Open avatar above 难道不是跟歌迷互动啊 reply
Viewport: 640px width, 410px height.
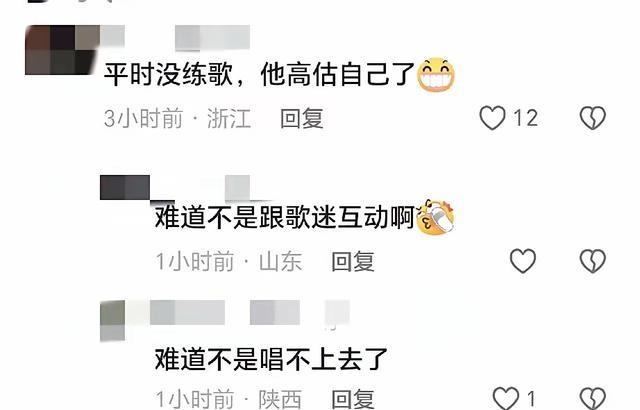[x=125, y=188]
